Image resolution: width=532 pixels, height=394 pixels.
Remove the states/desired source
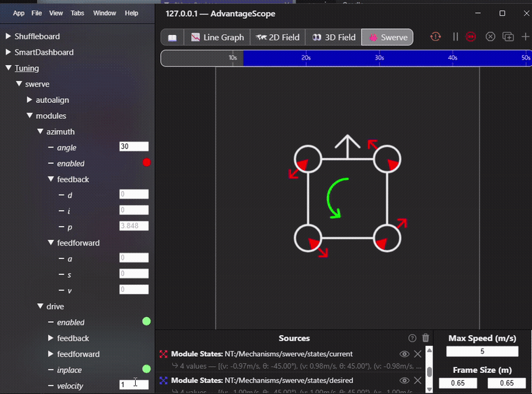click(x=418, y=381)
